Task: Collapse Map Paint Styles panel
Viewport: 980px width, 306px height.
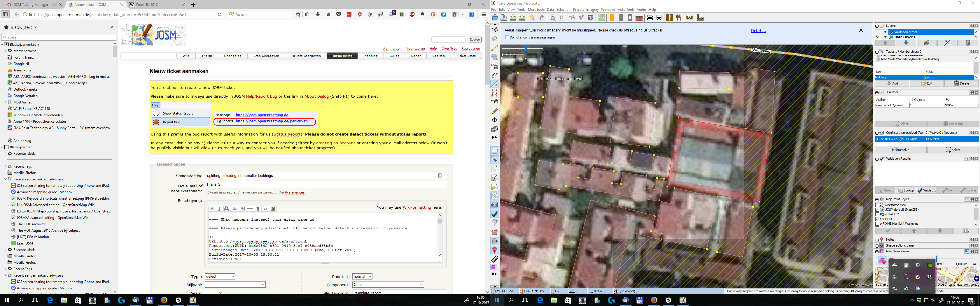Action: (x=877, y=199)
